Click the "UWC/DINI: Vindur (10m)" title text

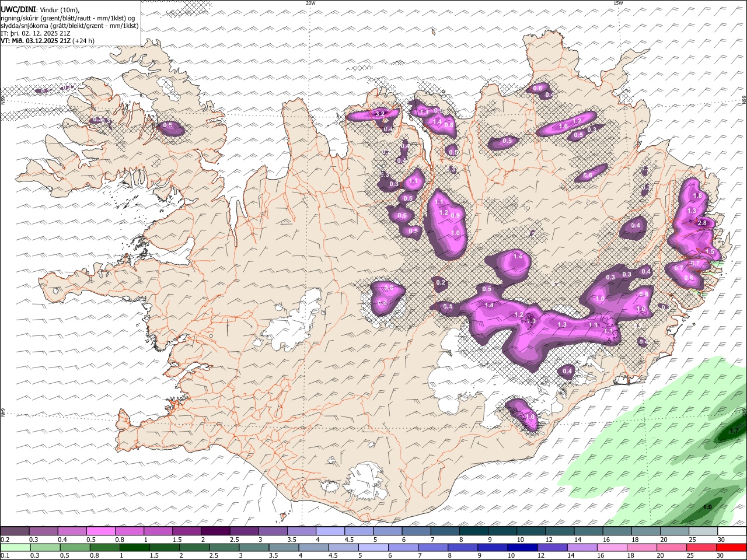40,10
